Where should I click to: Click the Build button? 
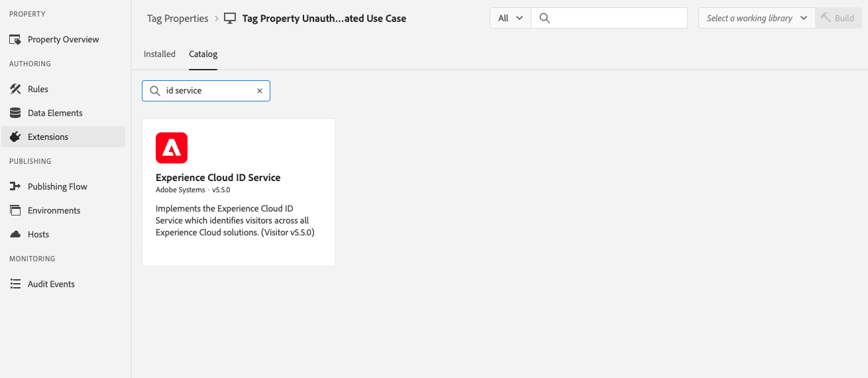pyautogui.click(x=838, y=18)
